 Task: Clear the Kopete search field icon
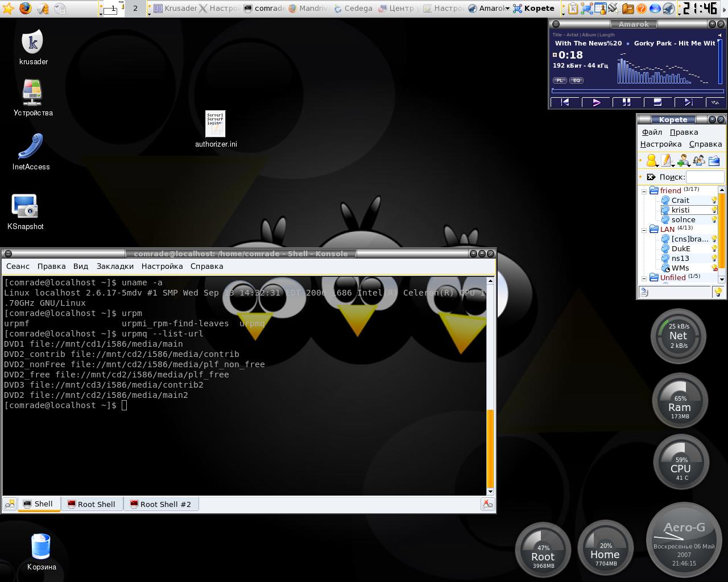tap(651, 177)
